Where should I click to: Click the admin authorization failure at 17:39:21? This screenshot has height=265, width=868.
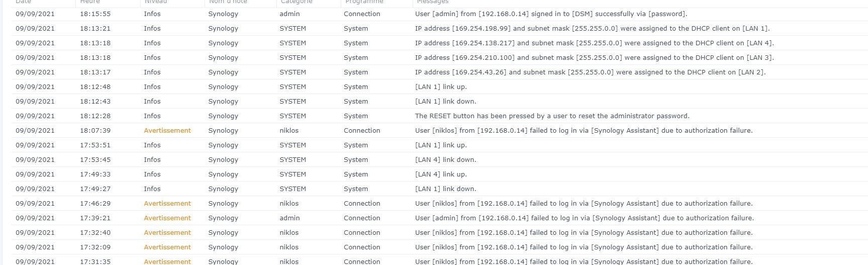click(x=584, y=218)
